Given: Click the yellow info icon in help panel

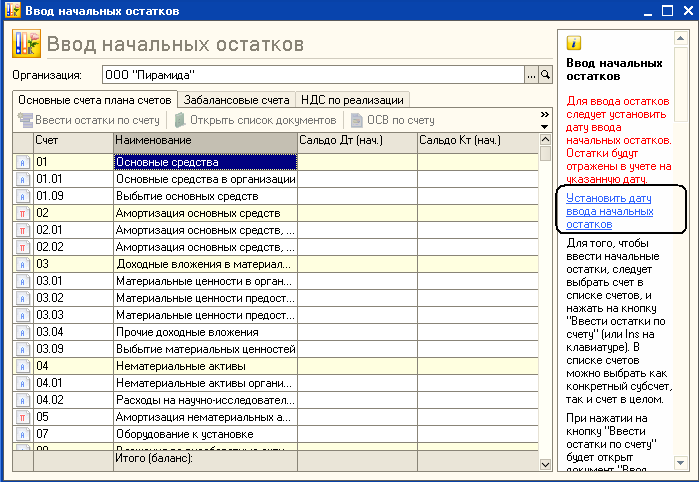Looking at the screenshot, I should pos(574,43).
